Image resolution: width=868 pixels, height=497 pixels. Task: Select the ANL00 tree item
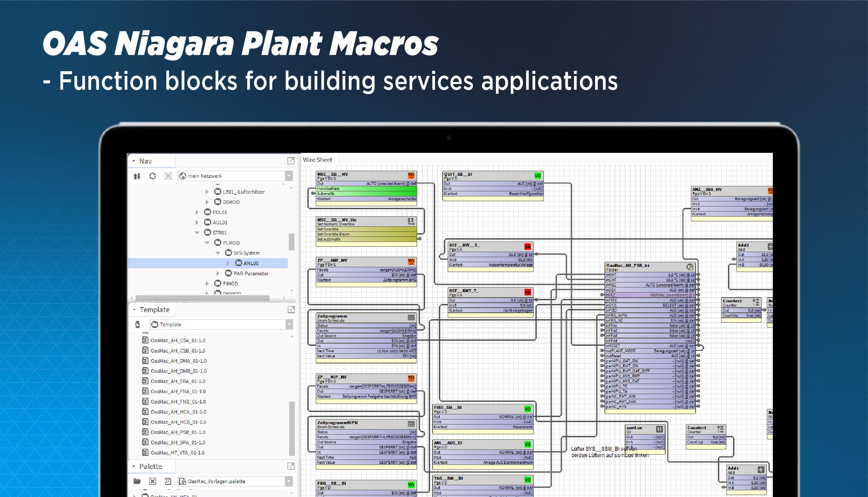(x=251, y=263)
